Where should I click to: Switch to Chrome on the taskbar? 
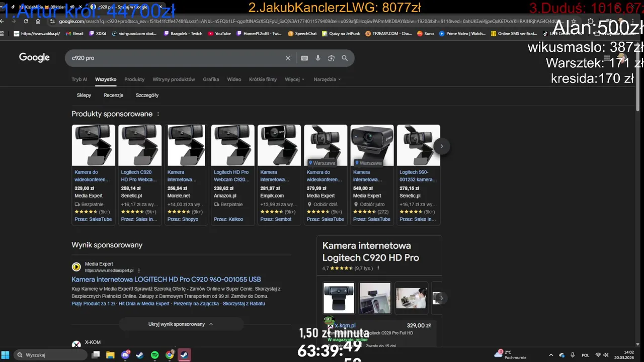coord(170,355)
